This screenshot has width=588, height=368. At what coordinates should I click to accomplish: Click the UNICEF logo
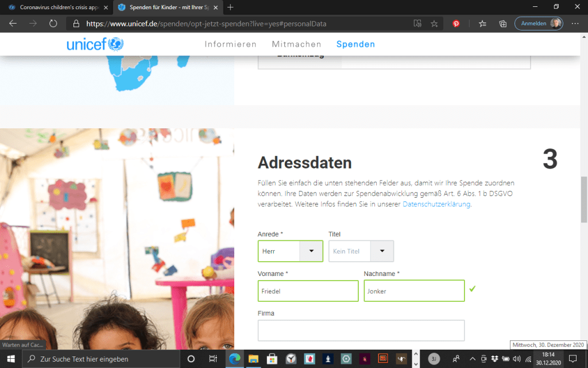point(95,44)
